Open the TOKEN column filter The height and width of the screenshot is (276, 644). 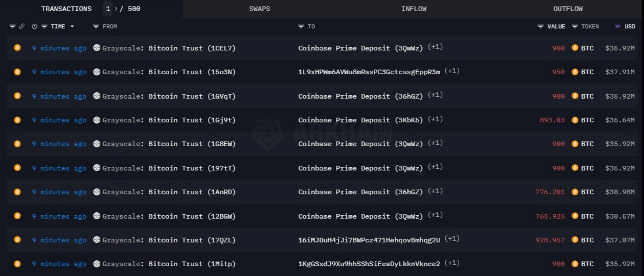[574, 26]
